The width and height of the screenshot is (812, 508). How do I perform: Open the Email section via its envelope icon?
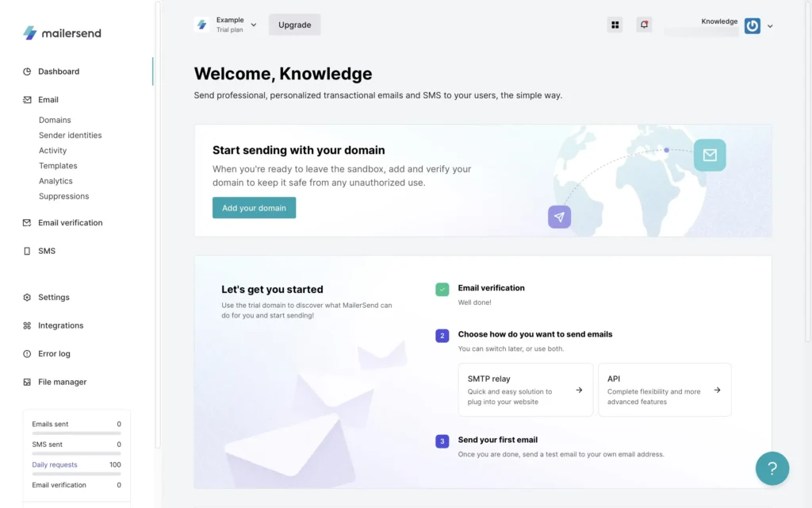coord(26,99)
